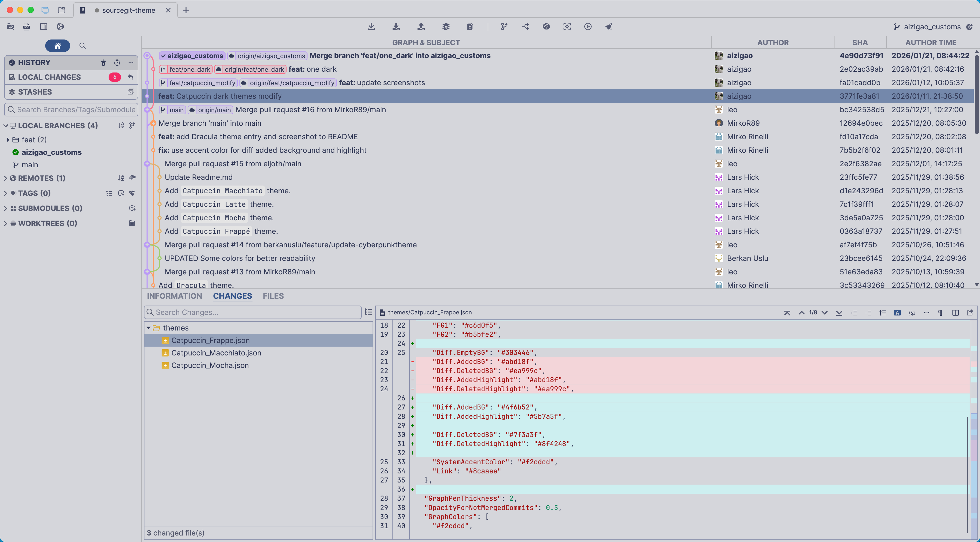Image resolution: width=980 pixels, height=542 pixels.
Task: Switch to the INFORMATION tab
Action: click(175, 296)
